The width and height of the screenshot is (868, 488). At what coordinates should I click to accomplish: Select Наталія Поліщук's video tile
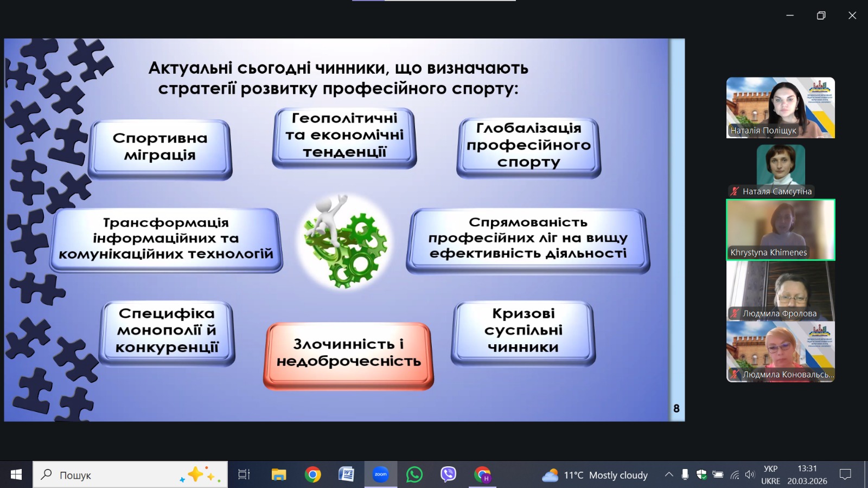(x=780, y=107)
